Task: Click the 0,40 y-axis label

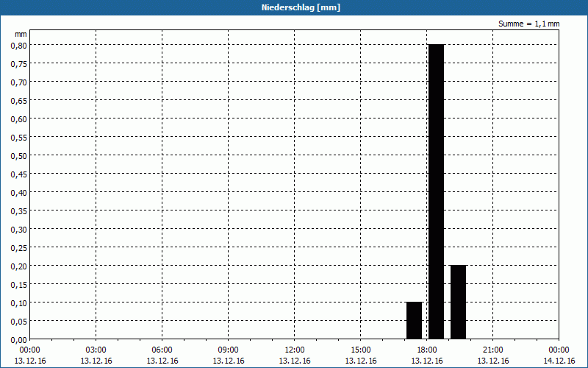Action: click(x=19, y=193)
